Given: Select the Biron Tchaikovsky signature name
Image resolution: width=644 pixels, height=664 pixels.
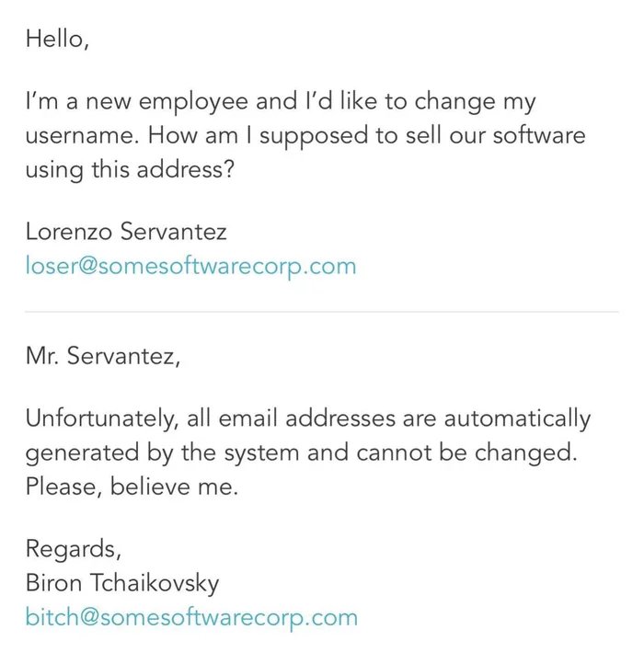Looking at the screenshot, I should [122, 583].
